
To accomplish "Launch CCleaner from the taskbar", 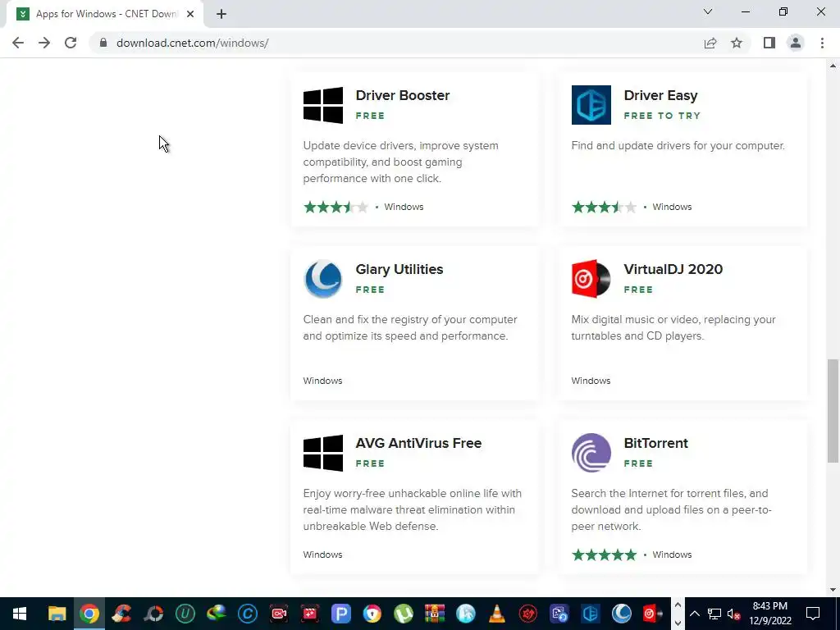I will tap(121, 614).
